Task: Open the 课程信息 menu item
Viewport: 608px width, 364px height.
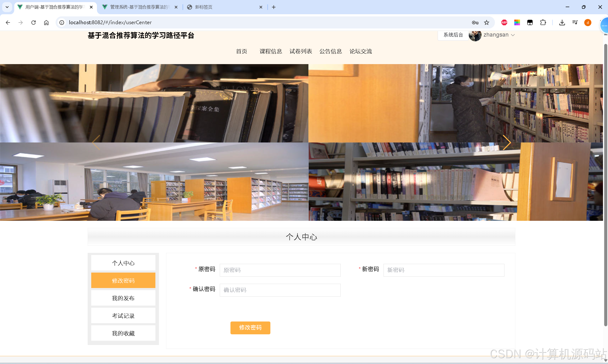Action: click(271, 51)
